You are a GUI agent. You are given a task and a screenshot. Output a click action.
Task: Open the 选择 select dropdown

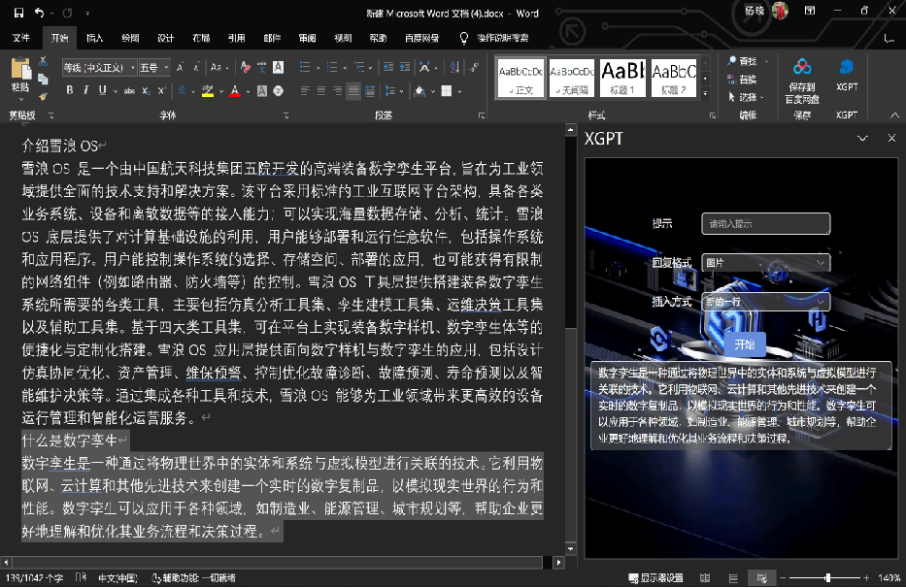[746, 97]
